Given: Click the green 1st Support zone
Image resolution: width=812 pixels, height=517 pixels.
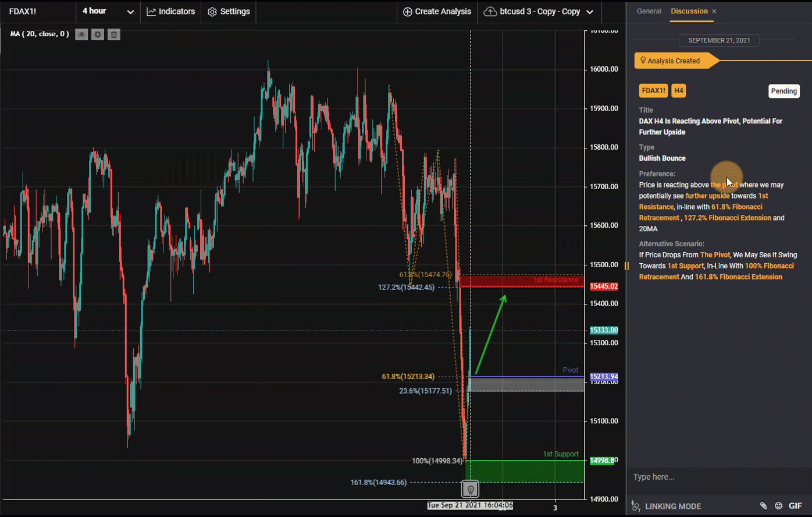Looking at the screenshot, I should point(524,472).
